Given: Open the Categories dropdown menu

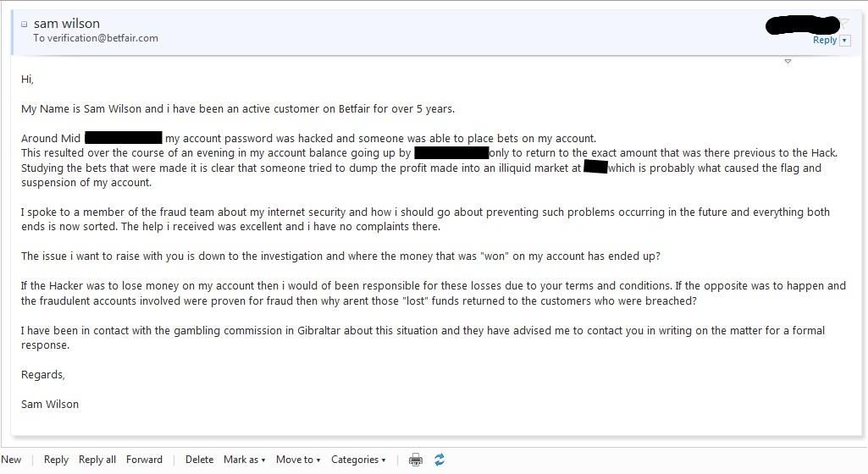Looking at the screenshot, I should [358, 460].
